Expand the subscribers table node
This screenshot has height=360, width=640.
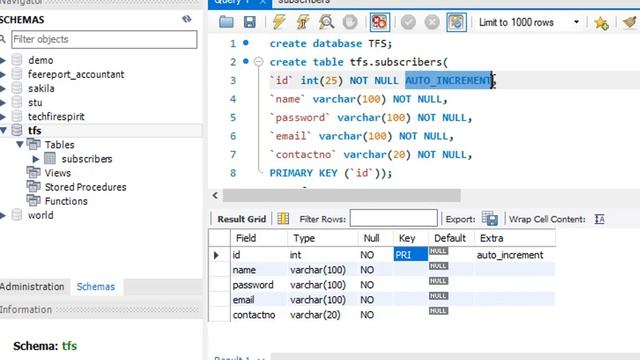coord(36,159)
